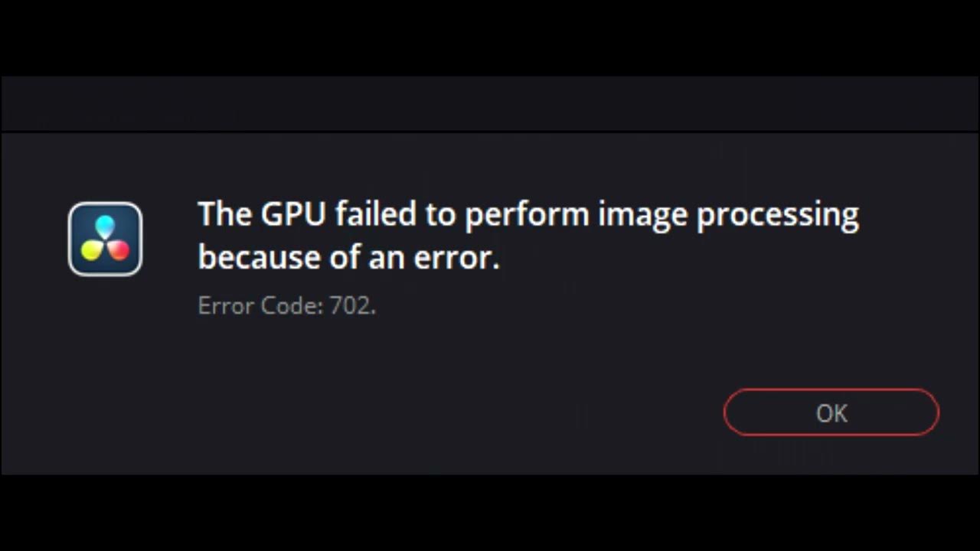
Task: Click the dialog's dark title bar strip
Action: pyautogui.click(x=490, y=104)
